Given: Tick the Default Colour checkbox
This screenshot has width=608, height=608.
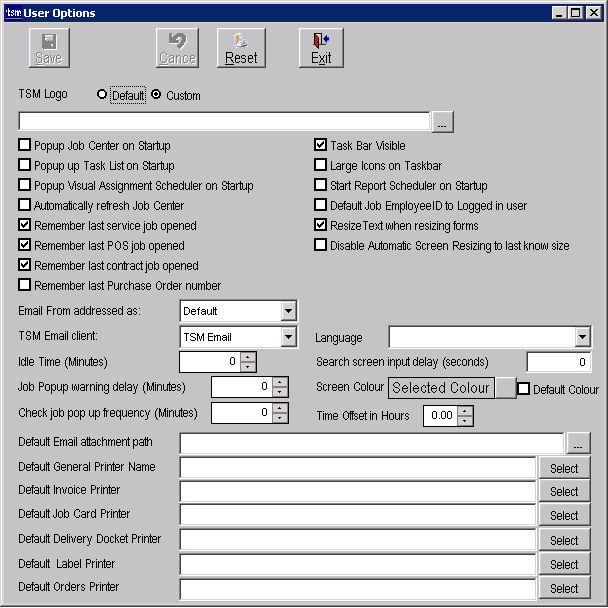Looking at the screenshot, I should [523, 389].
